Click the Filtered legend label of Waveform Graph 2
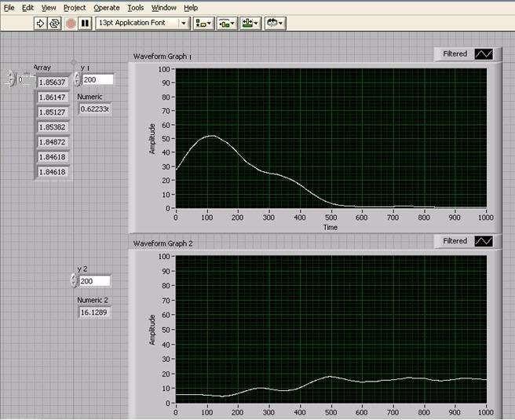This screenshot has width=515, height=420. tap(455, 241)
